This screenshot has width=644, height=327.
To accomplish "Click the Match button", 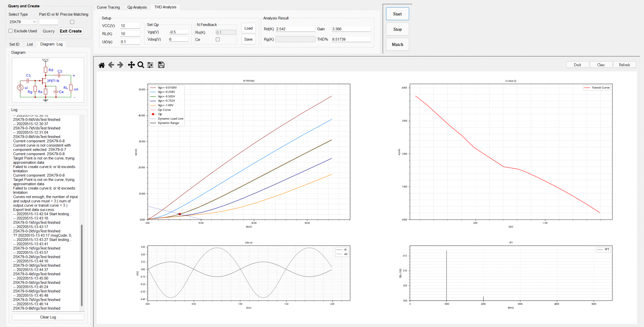I will [397, 44].
